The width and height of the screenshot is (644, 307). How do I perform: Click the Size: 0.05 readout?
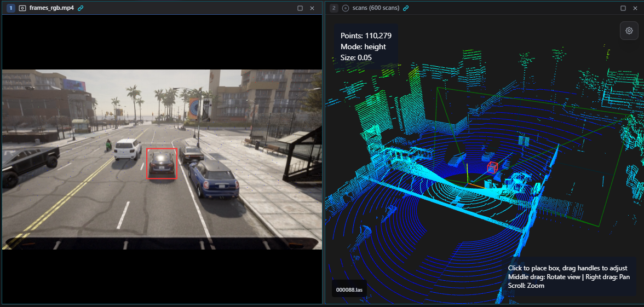click(x=356, y=58)
